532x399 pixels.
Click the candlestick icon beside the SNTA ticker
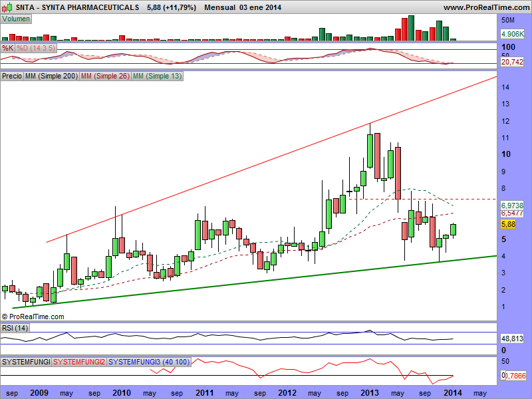click(7, 7)
